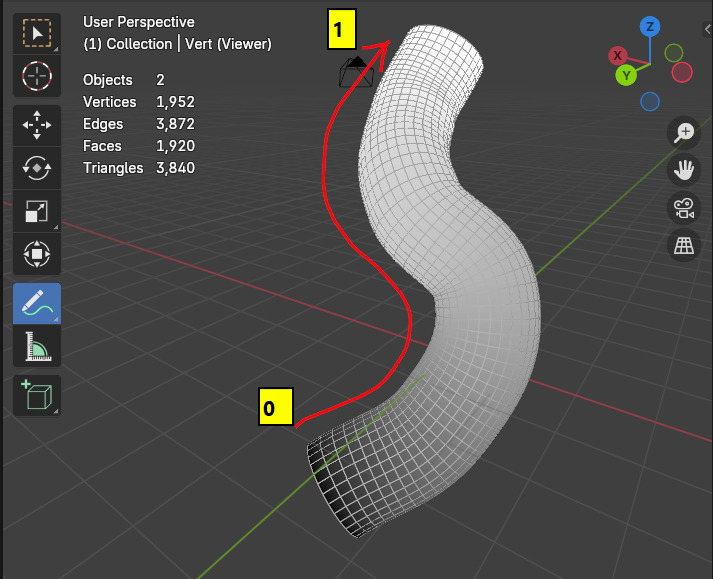Expand the sidebar via top-right arrow
The width and height of the screenshot is (713, 579).
pyautogui.click(x=707, y=30)
